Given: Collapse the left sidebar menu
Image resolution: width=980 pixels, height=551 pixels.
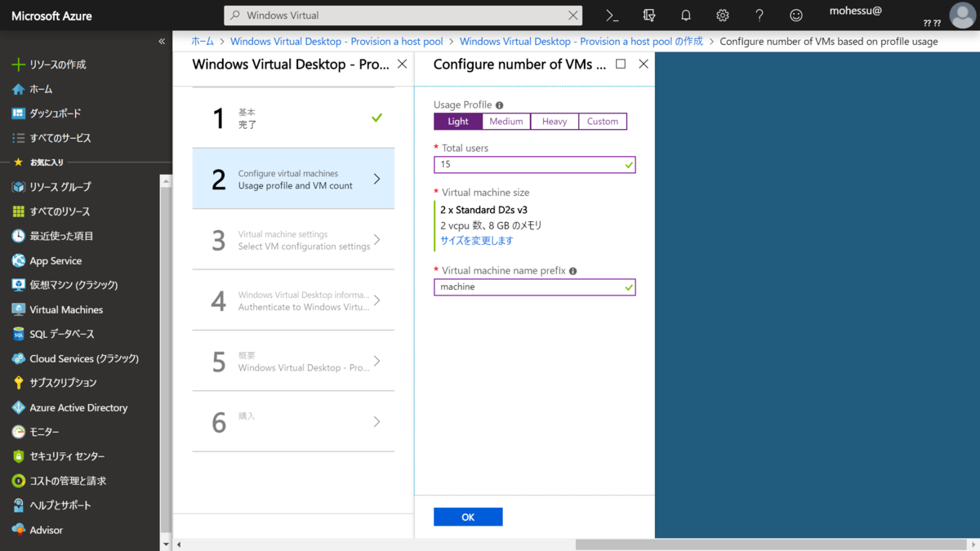Looking at the screenshot, I should point(162,41).
